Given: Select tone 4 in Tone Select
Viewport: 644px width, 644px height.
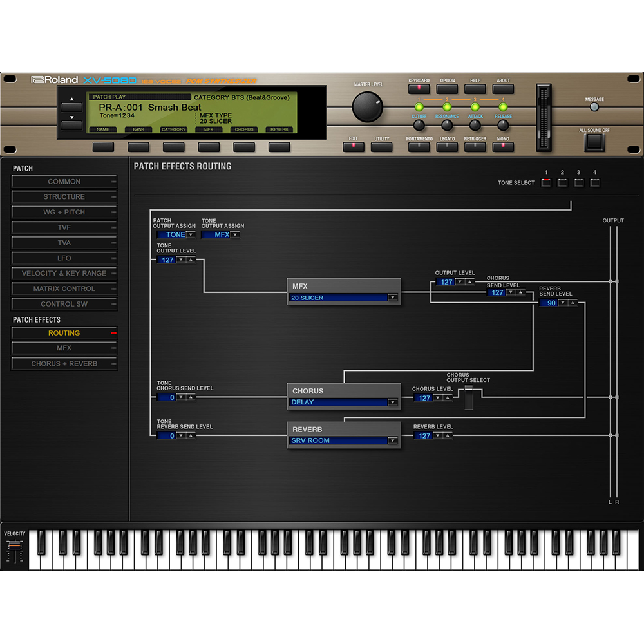Looking at the screenshot, I should tap(594, 182).
